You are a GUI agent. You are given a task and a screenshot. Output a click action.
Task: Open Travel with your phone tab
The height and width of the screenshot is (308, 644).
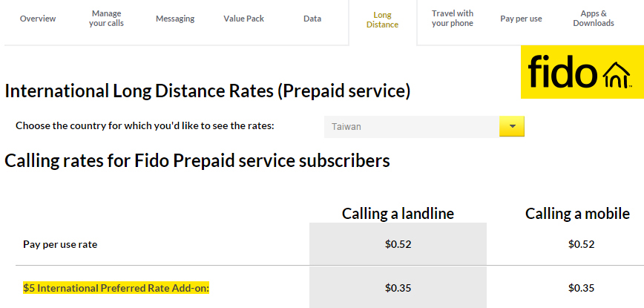452,19
